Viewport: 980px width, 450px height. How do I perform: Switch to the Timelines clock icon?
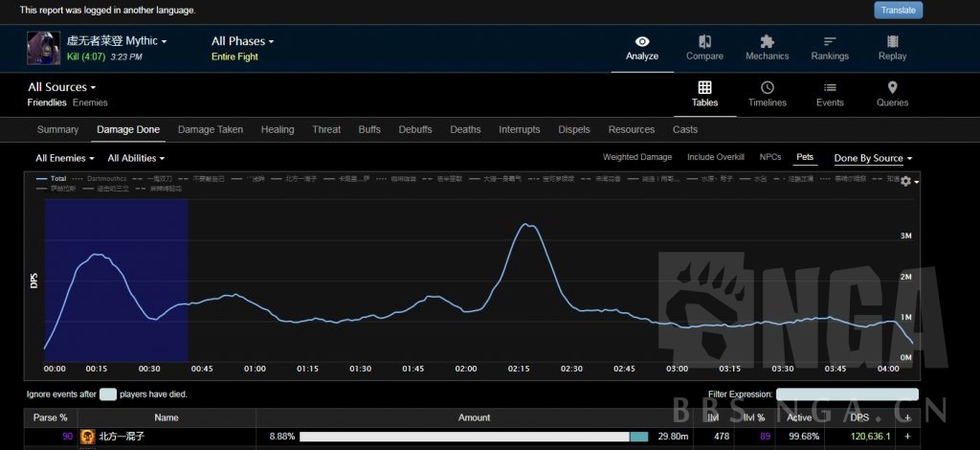(x=767, y=88)
